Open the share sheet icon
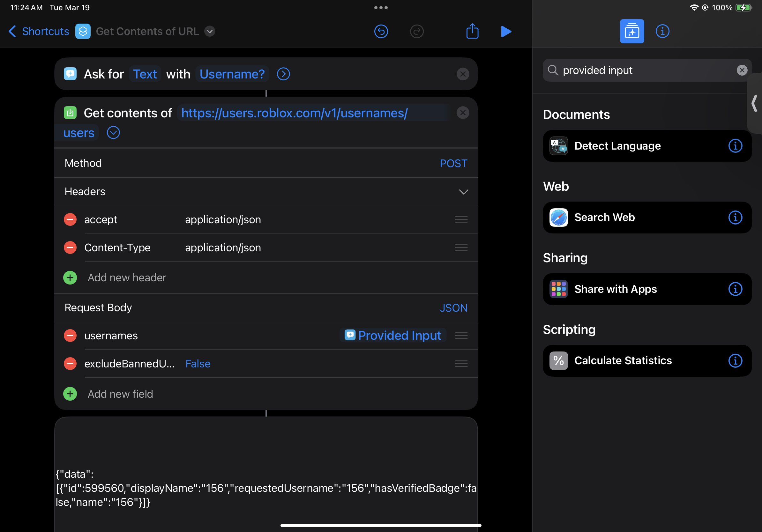Screen dimensions: 762x532 click(472, 31)
